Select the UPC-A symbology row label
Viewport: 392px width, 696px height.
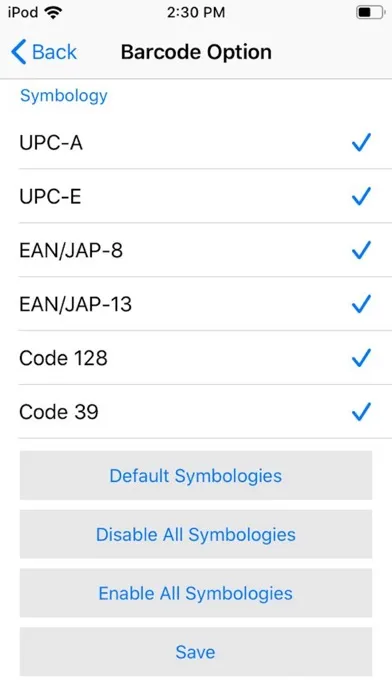[51, 143]
